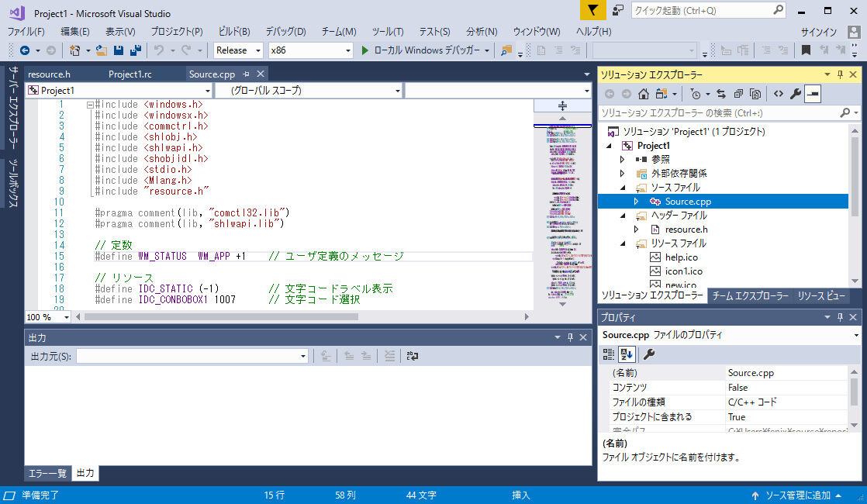Click the editor split-window handle icon
Image resolution: width=867 pixels, height=504 pixels.
562,105
